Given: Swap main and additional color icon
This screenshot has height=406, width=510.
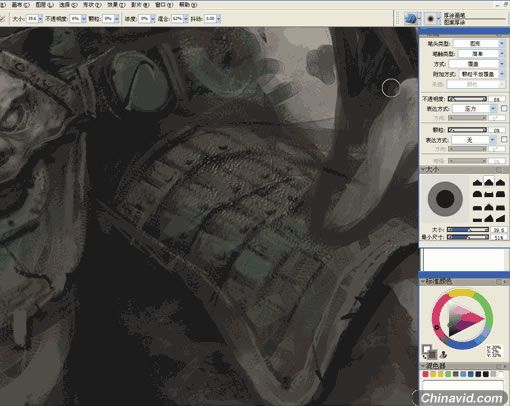Looking at the screenshot, I should click(425, 357).
